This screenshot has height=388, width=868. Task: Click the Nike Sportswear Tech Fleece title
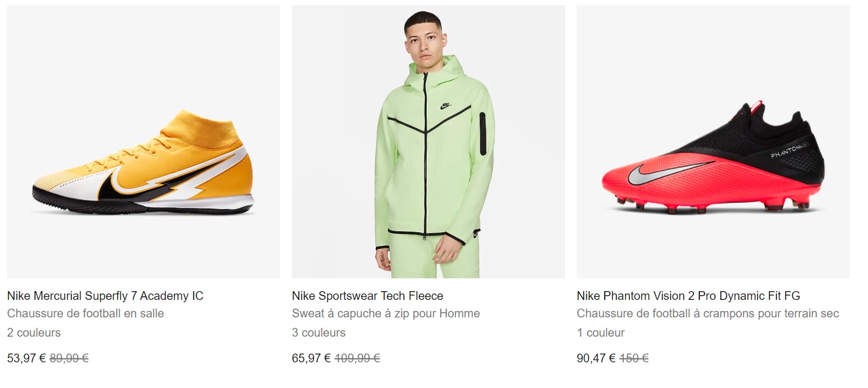tap(367, 296)
